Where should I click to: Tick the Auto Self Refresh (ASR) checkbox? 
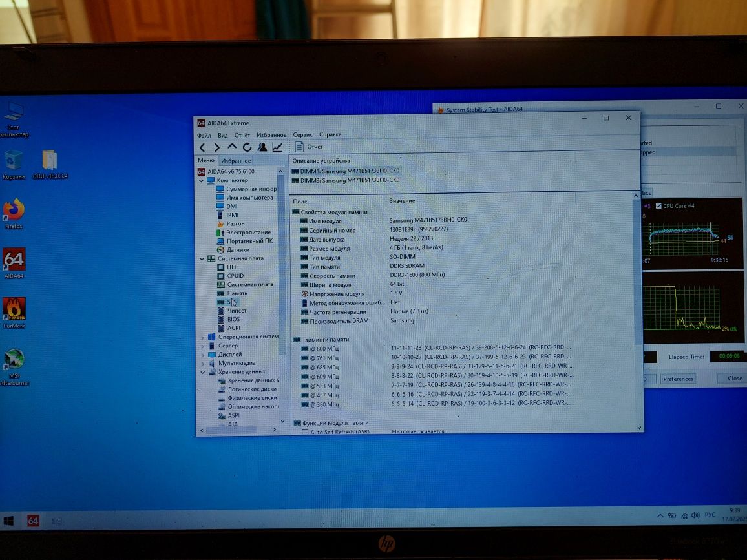pos(305,432)
